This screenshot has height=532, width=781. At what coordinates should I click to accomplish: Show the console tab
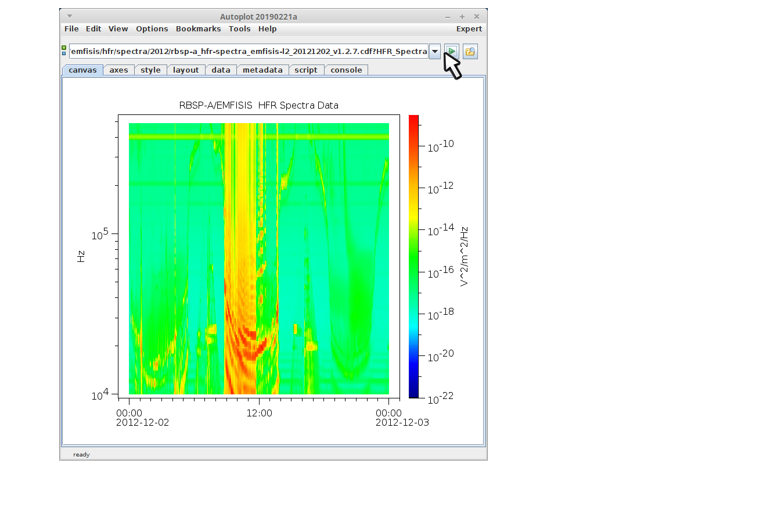tap(346, 70)
